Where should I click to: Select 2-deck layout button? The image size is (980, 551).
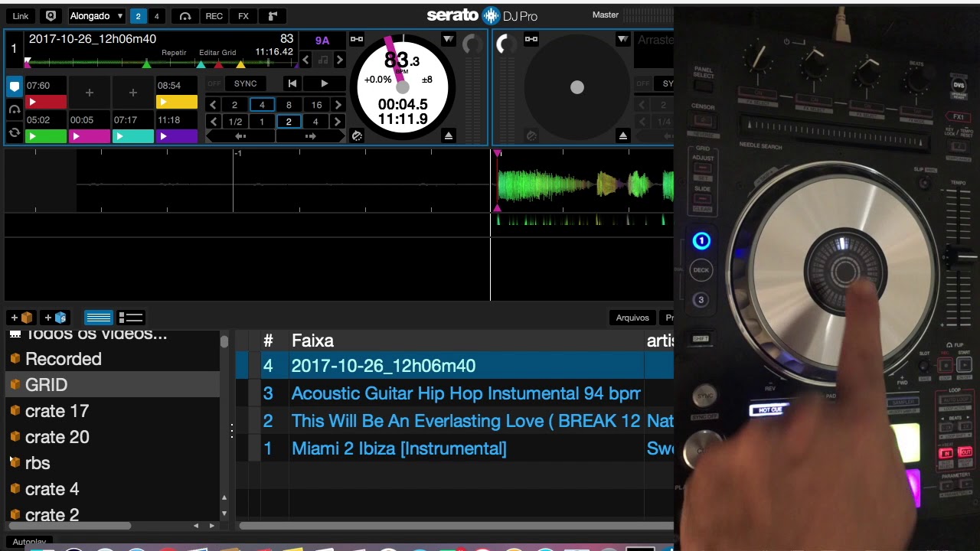click(x=138, y=15)
